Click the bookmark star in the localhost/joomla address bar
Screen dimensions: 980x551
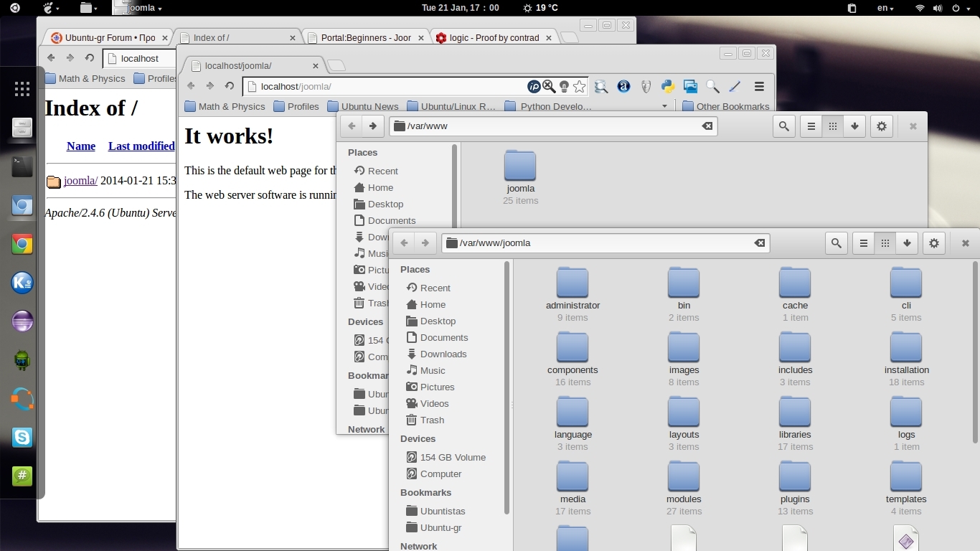pyautogui.click(x=580, y=87)
